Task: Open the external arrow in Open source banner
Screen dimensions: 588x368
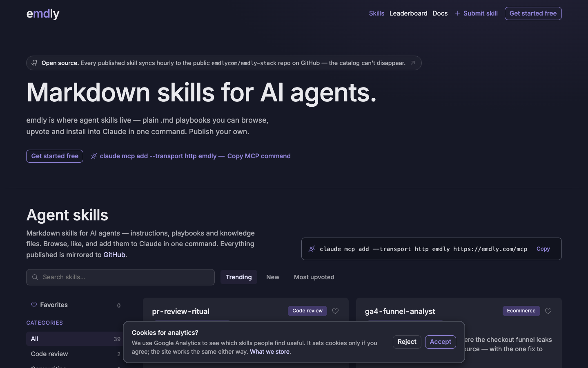Action: 413,63
